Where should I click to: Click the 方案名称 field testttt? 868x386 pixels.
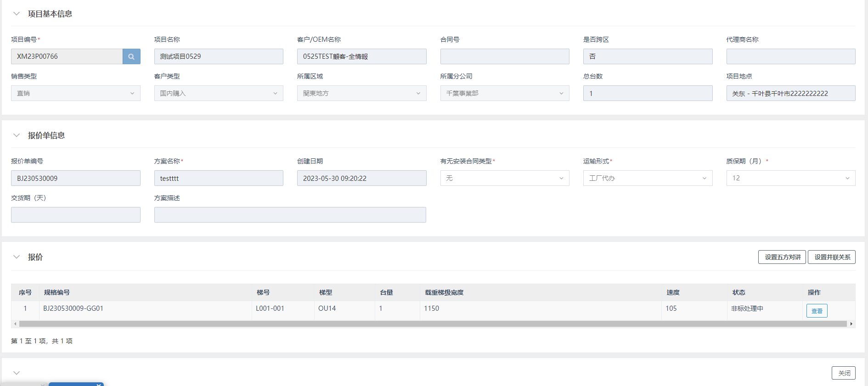[219, 178]
